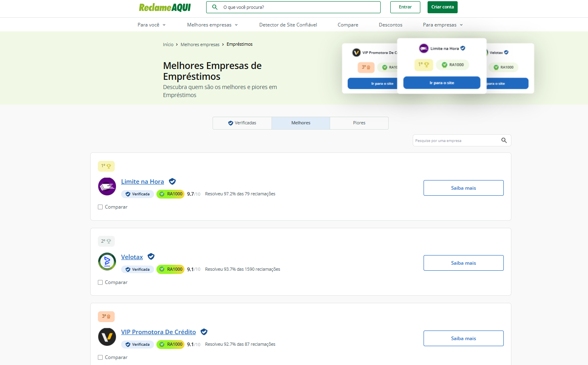The image size is (588, 365).
Task: Check Comparar box for Limite na Hora
Action: tap(100, 207)
